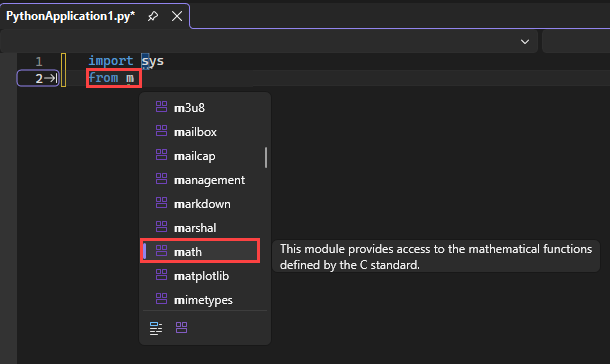Click module icon beside management
Image resolution: width=612 pixels, height=364 pixels.
coord(161,179)
